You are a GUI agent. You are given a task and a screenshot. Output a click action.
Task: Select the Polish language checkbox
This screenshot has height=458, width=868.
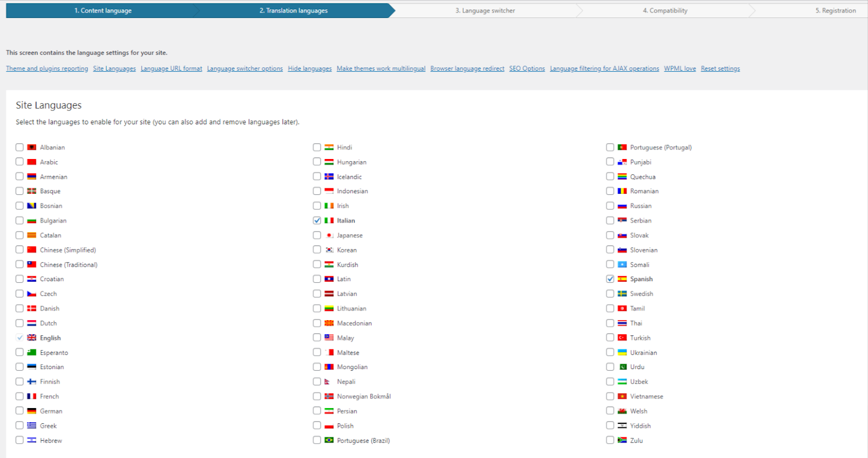(317, 426)
